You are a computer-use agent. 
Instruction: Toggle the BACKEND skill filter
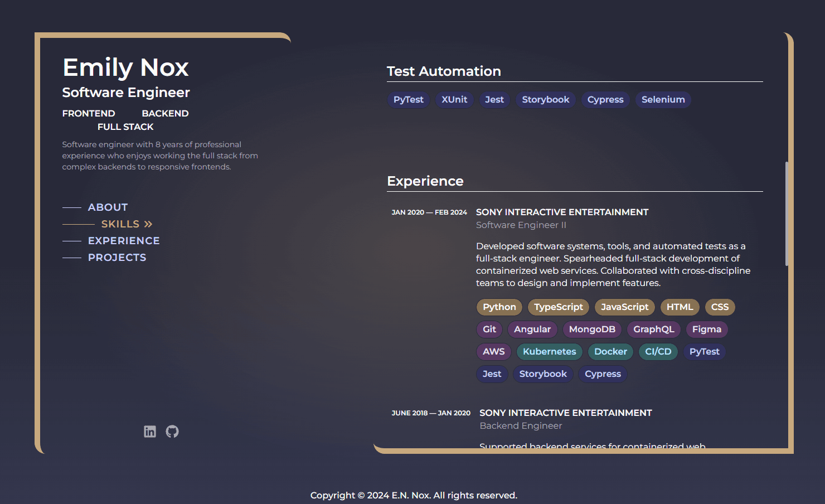165,113
